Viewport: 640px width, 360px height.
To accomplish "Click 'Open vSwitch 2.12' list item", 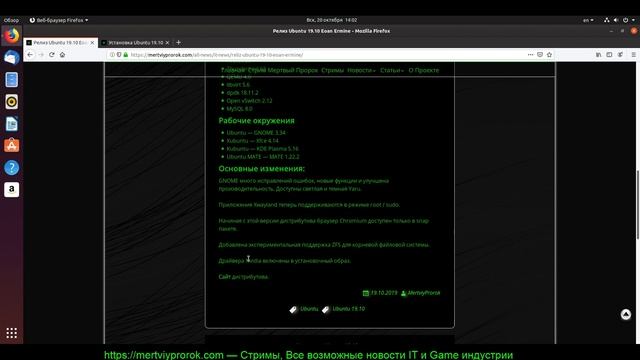I will click(249, 101).
